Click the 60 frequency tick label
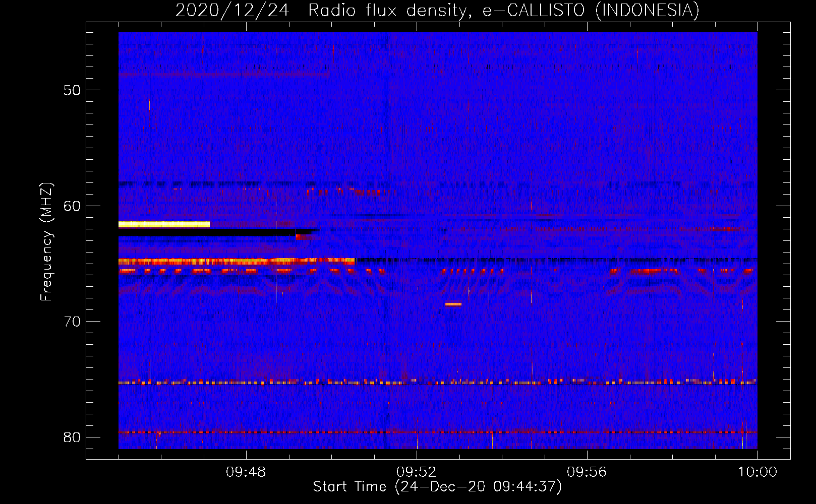 (x=72, y=206)
